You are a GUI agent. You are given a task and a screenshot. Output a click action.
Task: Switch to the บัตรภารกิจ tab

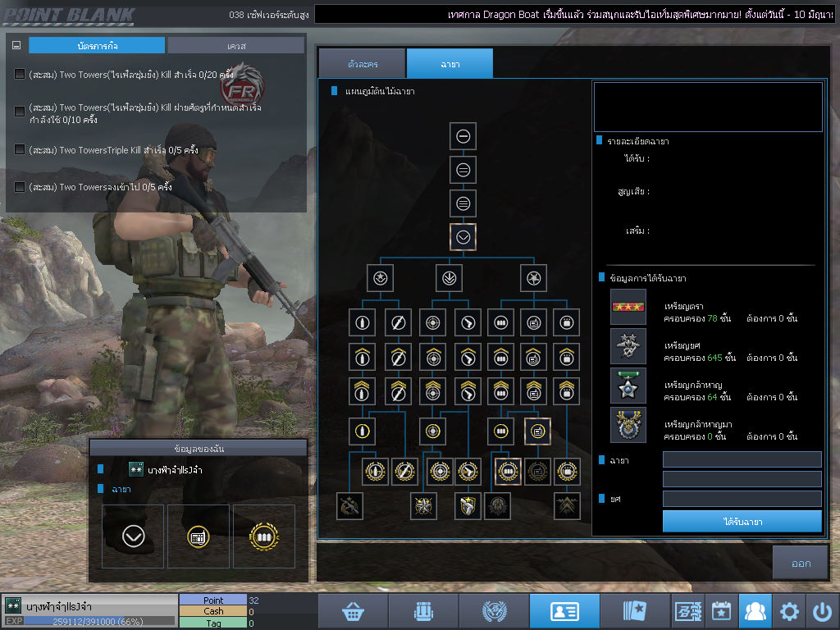97,46
